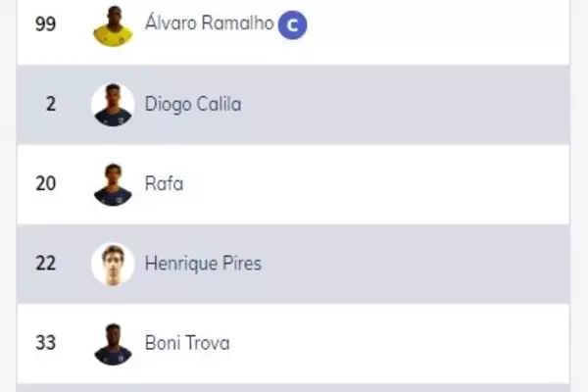Viewport: 588px width, 392px height.
Task: Click the captain badge next to Álvaro Ramalho
Action: point(292,25)
